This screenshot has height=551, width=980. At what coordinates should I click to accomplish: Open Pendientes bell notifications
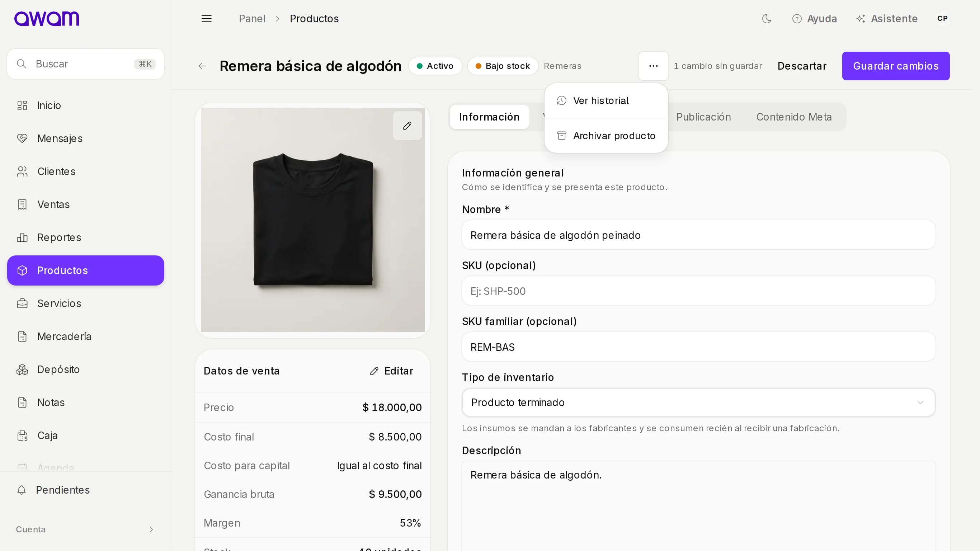86,490
